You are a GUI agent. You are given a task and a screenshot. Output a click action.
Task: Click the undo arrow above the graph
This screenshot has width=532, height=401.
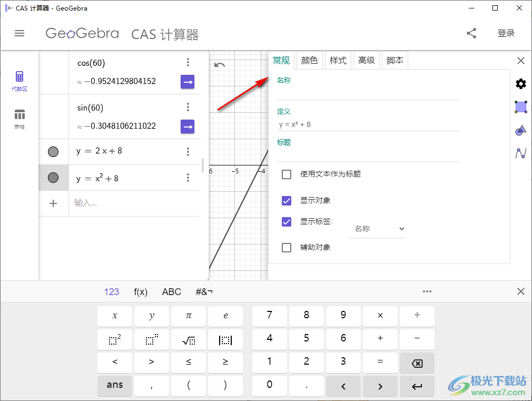[220, 64]
